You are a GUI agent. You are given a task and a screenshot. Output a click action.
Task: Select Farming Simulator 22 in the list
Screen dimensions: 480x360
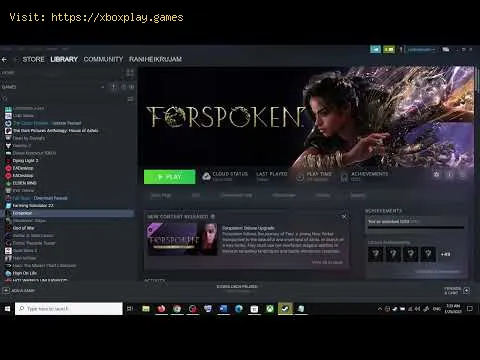33,206
